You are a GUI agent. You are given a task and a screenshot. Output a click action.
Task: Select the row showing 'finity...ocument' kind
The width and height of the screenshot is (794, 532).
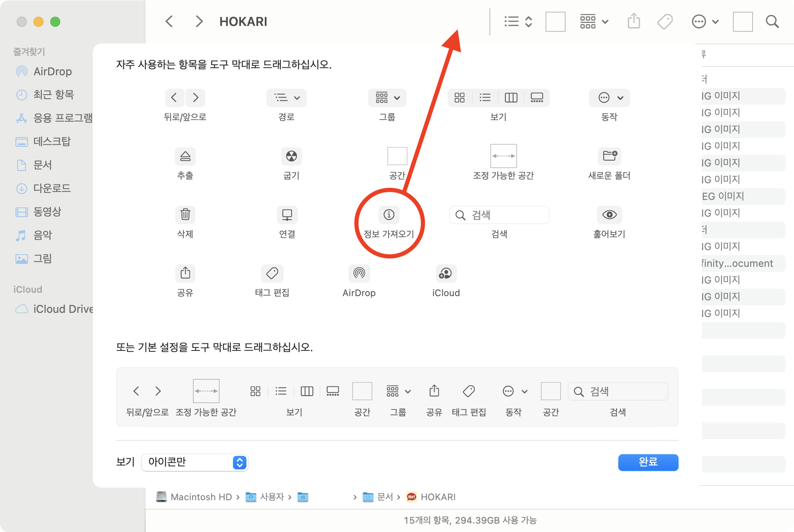coord(743,263)
